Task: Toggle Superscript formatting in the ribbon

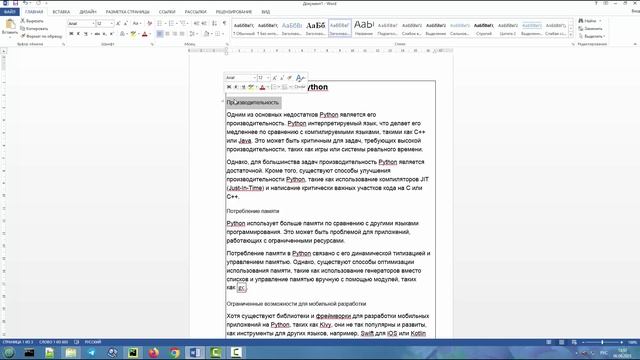Action: (x=111, y=34)
